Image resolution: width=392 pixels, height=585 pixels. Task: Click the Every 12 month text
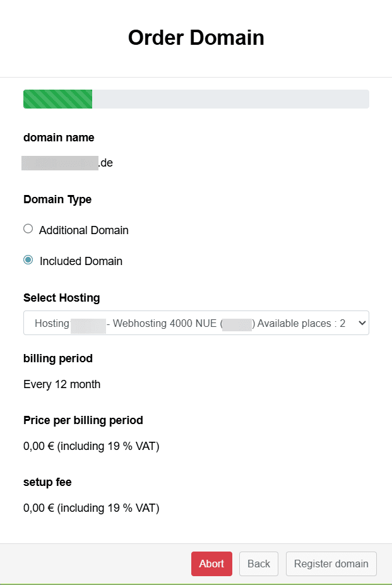coord(61,384)
